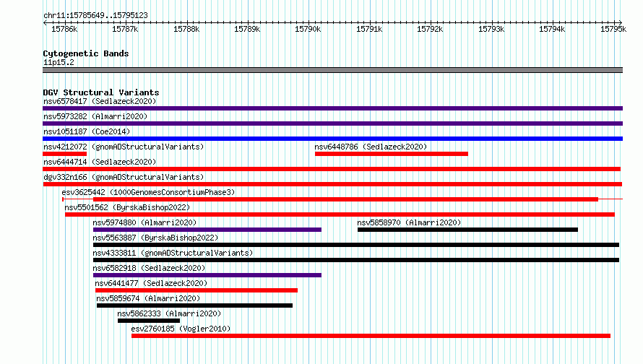The height and width of the screenshot is (364, 643).
Task: Click the 15794k ruler position
Action: [x=552, y=29]
